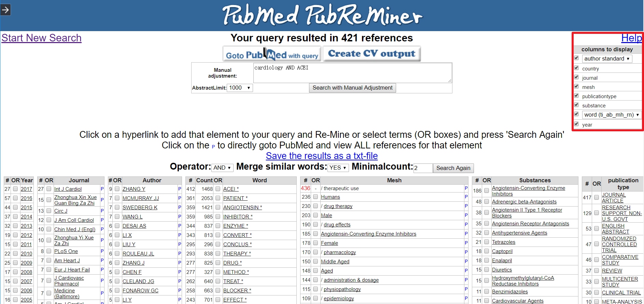Open the AbstractLimit 1000 dropdown
The image size is (644, 304).
(x=240, y=88)
